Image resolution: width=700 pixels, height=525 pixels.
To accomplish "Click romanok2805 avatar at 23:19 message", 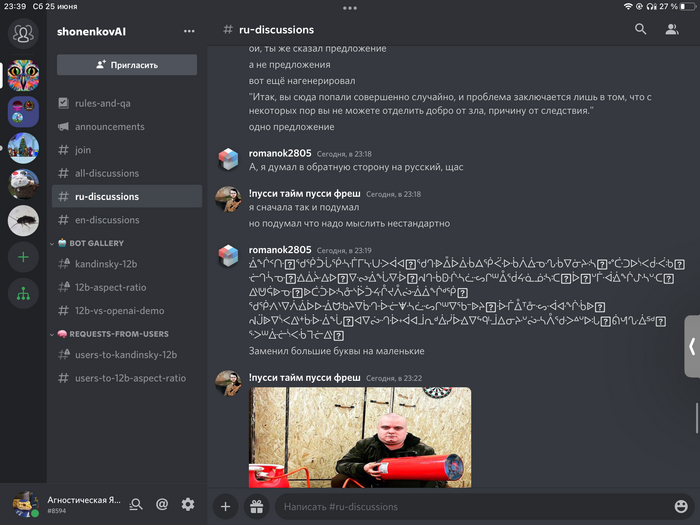I will pyautogui.click(x=228, y=256).
